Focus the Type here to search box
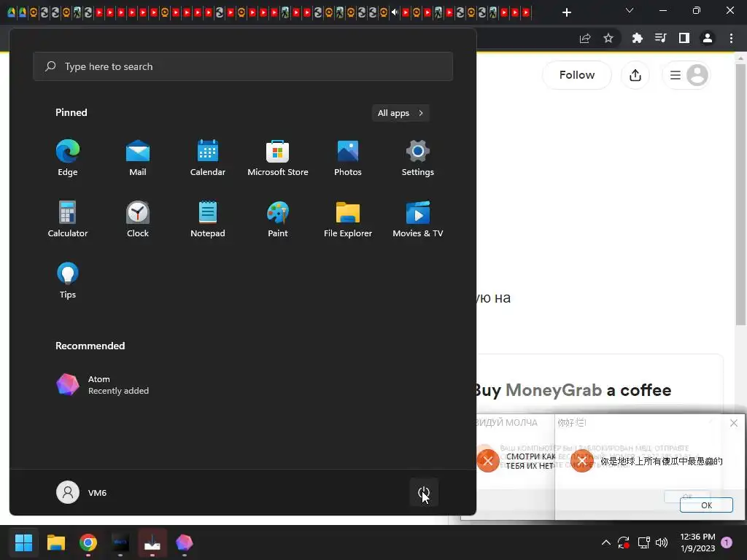747x560 pixels. (243, 66)
